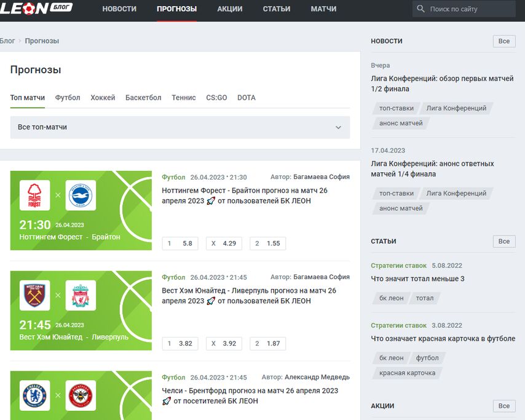Click the Liverpool club crest
This screenshot has height=420, width=525.
tap(81, 295)
